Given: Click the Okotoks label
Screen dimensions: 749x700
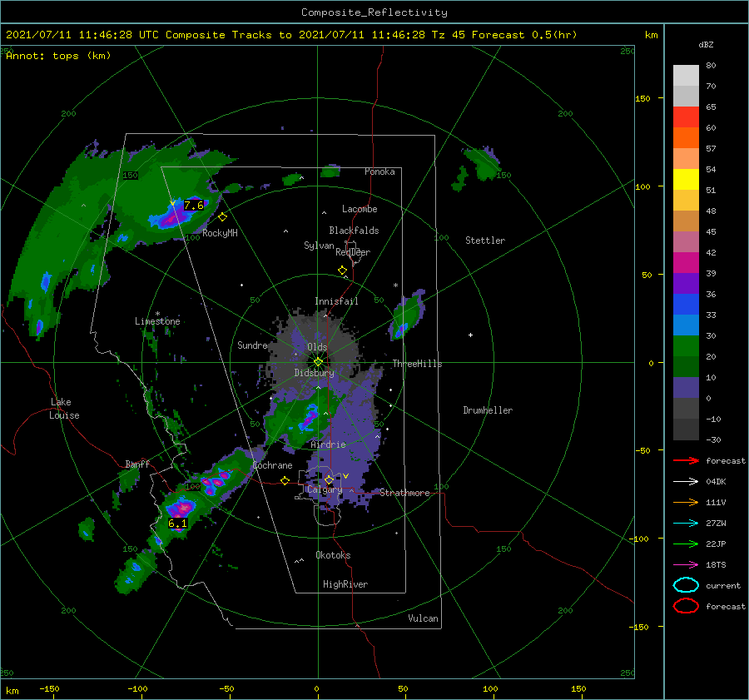Looking at the screenshot, I should (333, 555).
